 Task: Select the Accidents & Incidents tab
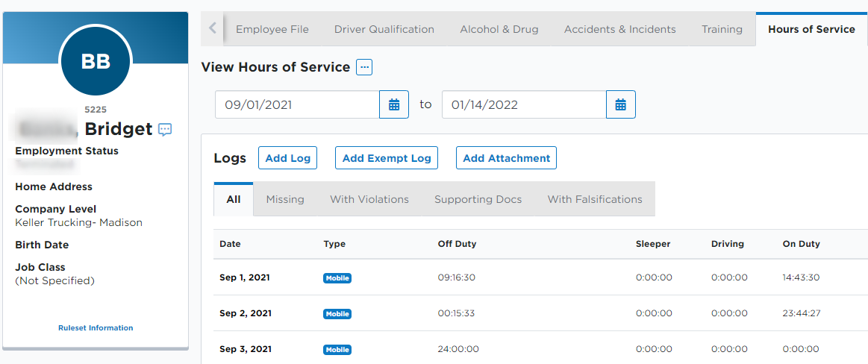pyautogui.click(x=620, y=29)
